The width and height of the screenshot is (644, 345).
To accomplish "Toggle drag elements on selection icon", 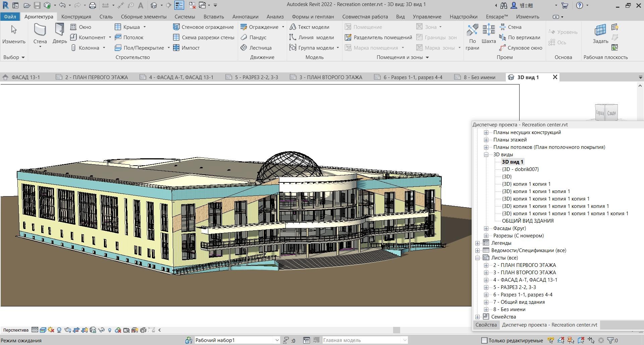I will click(591, 340).
